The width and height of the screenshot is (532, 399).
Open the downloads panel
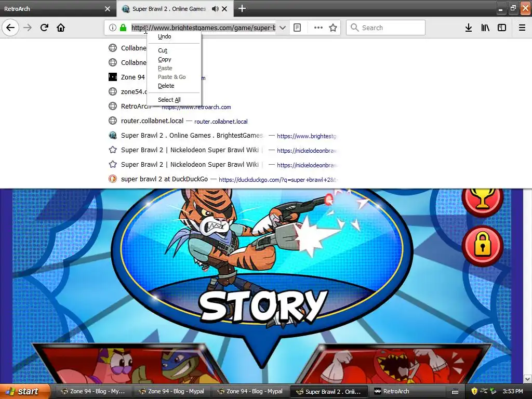tap(469, 28)
